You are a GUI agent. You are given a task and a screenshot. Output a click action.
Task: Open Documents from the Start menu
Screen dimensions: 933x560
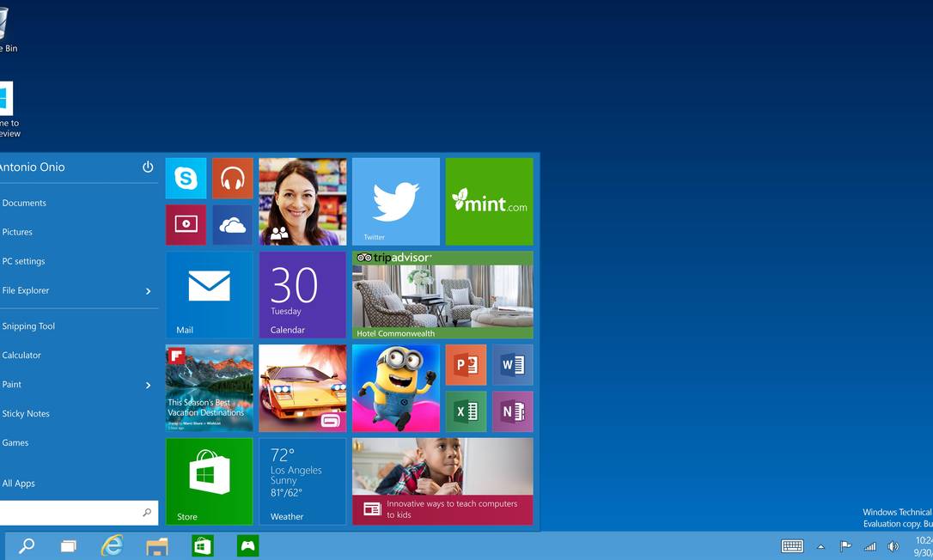24,204
